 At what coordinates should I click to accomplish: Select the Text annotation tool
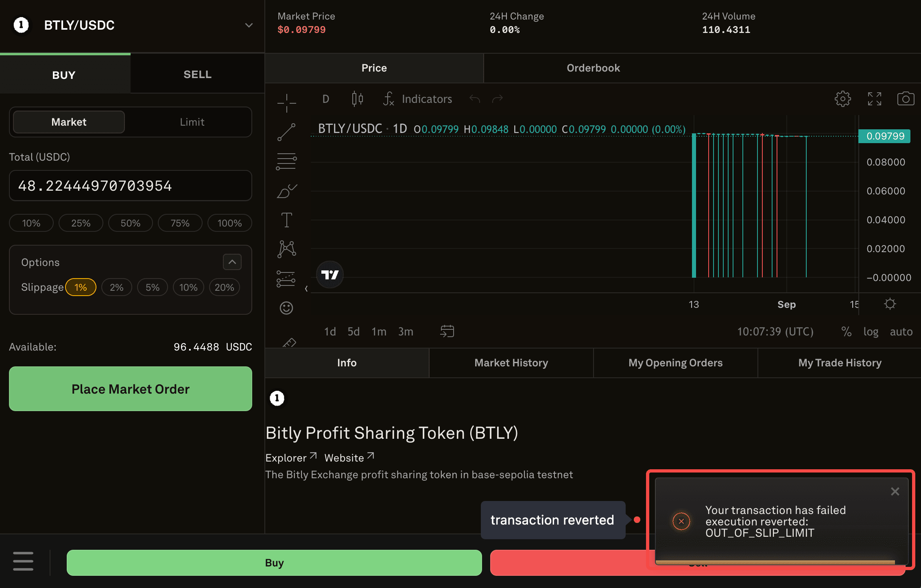(x=286, y=220)
